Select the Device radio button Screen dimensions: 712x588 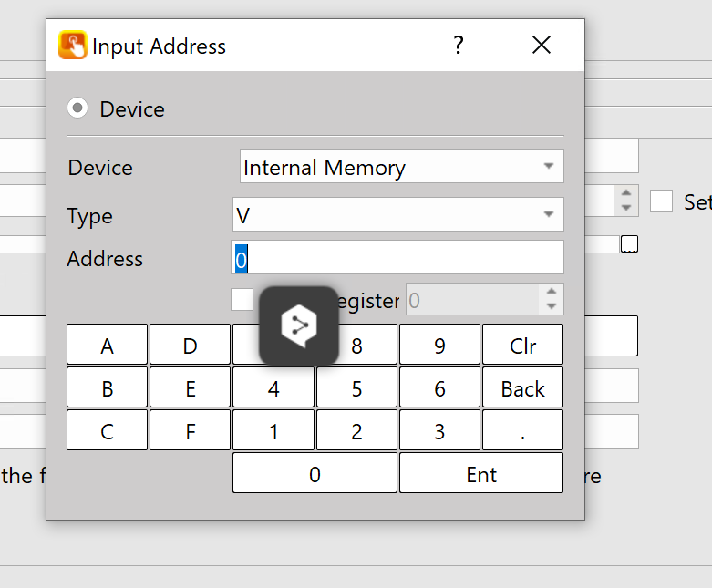coord(78,108)
